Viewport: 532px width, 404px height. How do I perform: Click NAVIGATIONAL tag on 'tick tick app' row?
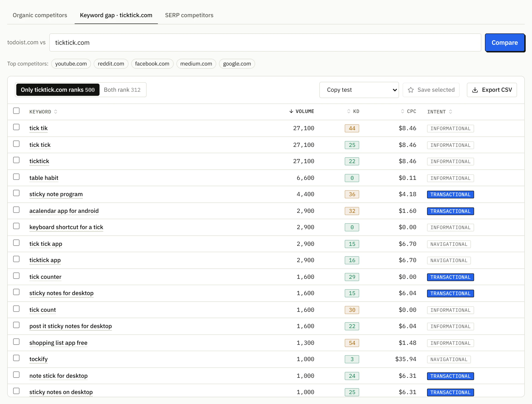point(449,244)
